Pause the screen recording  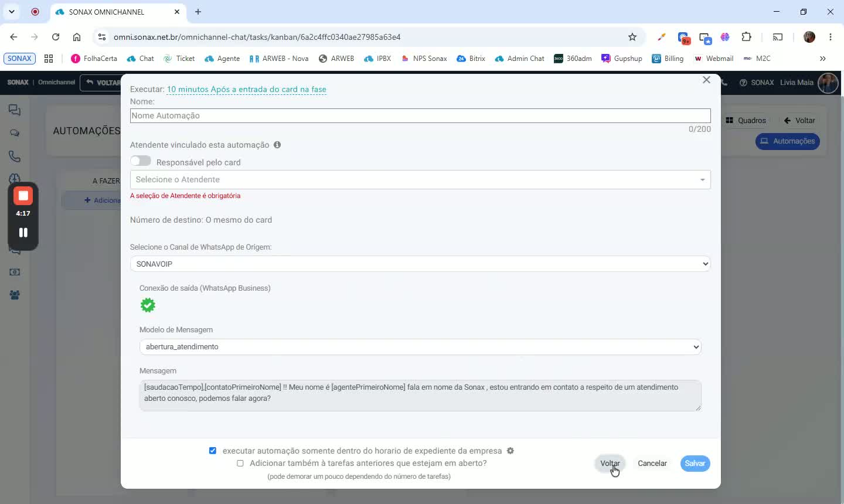coord(23,233)
